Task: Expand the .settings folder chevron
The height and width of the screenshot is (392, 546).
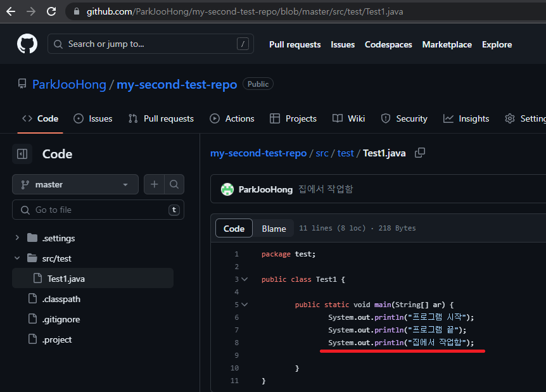Action: (x=17, y=237)
